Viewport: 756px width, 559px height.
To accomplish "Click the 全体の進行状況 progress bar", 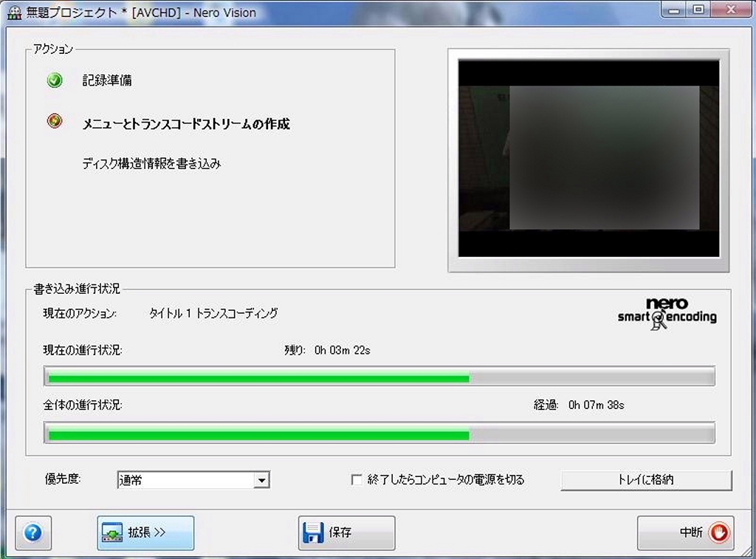I will click(x=379, y=433).
